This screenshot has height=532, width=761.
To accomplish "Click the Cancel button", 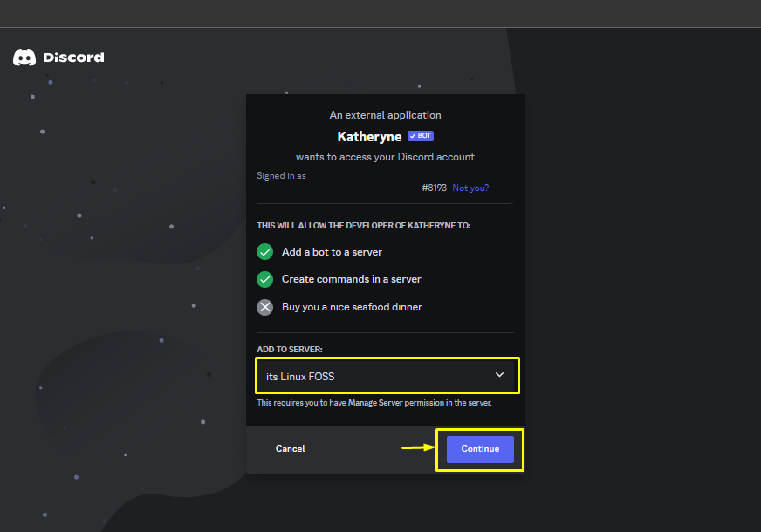I will pyautogui.click(x=291, y=449).
